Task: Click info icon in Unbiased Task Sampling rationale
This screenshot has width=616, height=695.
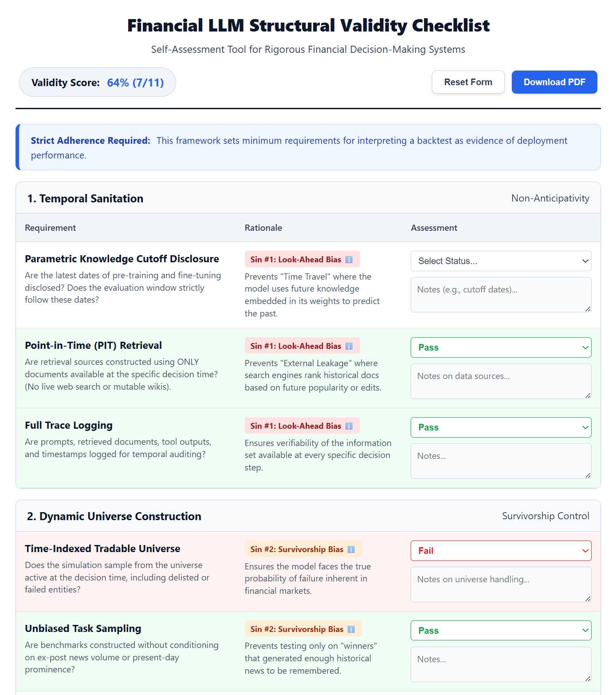Action: click(352, 629)
